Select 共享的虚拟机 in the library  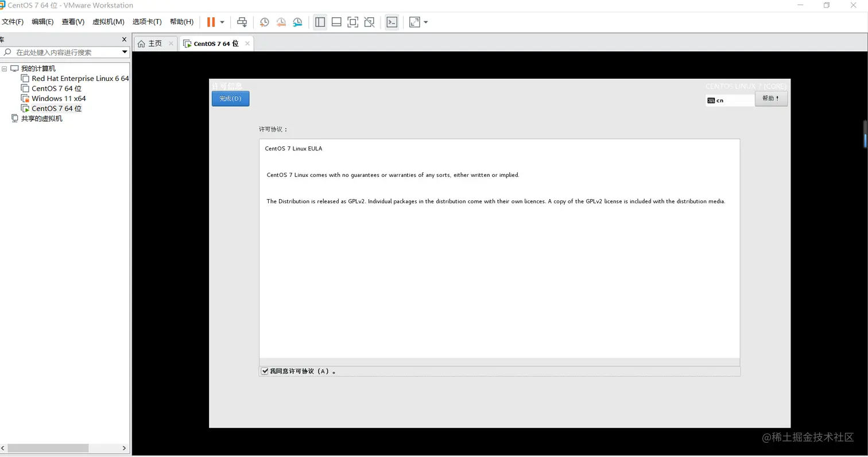click(x=41, y=119)
